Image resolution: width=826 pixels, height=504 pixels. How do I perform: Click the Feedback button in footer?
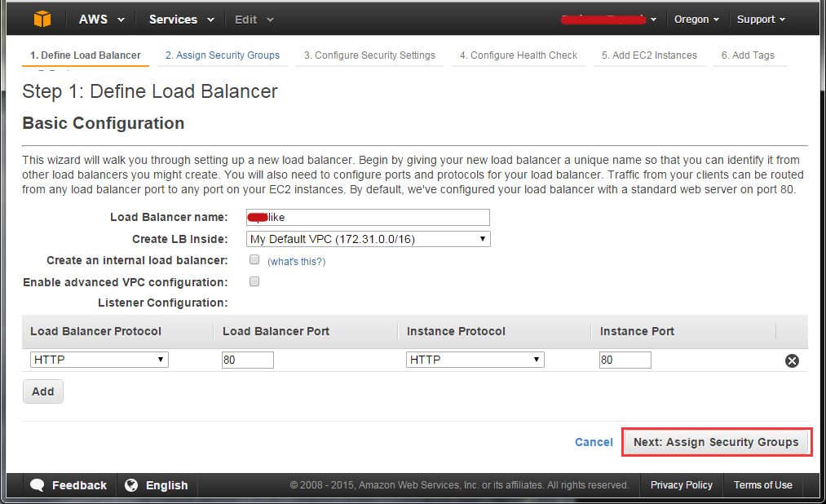coord(68,485)
